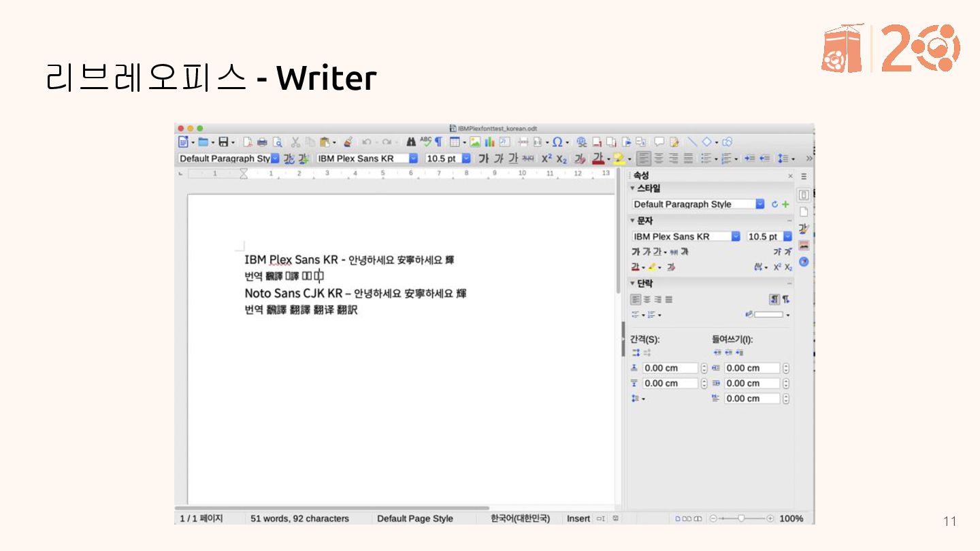Image resolution: width=980 pixels, height=551 pixels.
Task: Click the Undo arrow icon
Action: click(366, 142)
